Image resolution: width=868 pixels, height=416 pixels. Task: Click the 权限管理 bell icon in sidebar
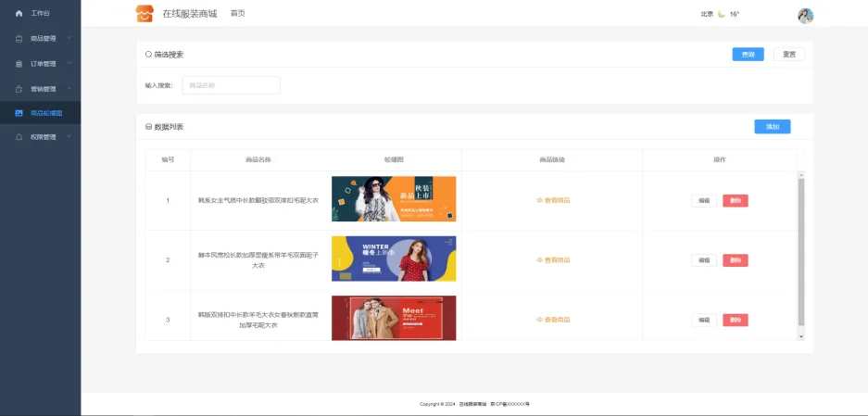tap(19, 137)
